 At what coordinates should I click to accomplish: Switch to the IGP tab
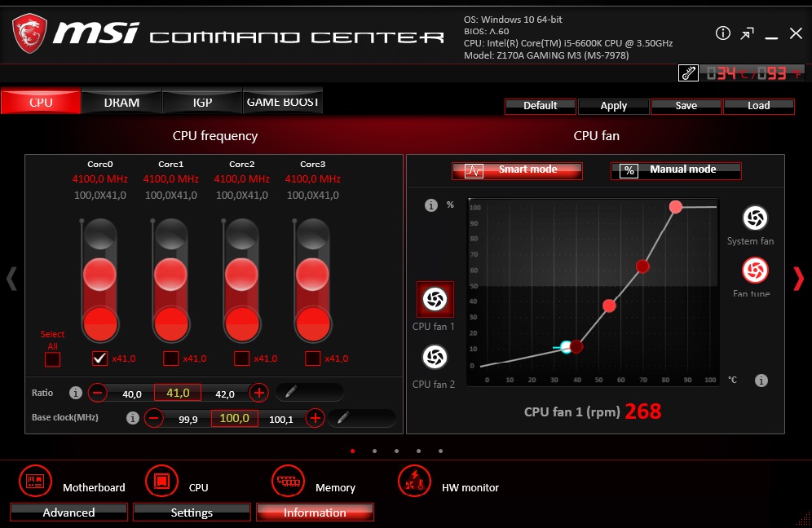coord(202,102)
